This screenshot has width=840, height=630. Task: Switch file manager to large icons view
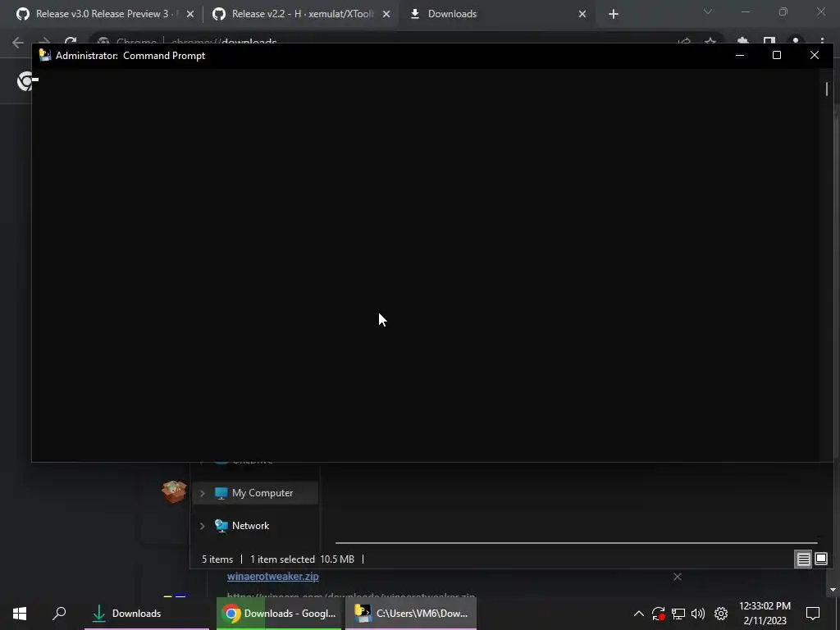(821, 559)
